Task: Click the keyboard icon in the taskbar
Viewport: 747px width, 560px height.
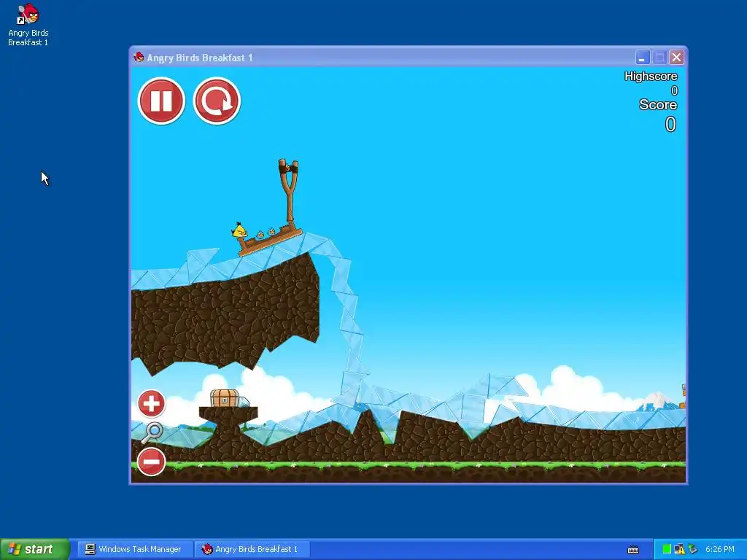Action: tap(633, 550)
